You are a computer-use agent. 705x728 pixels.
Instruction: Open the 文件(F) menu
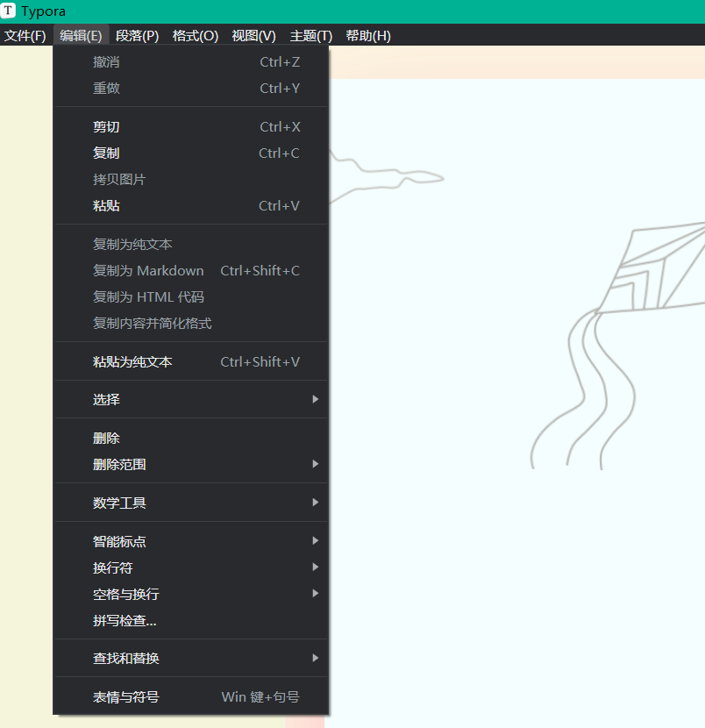coord(25,36)
